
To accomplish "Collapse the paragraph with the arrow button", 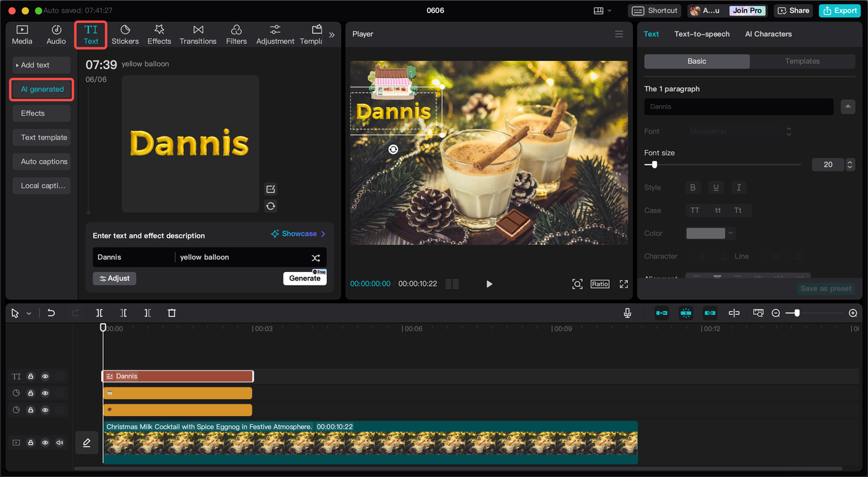I will (848, 107).
